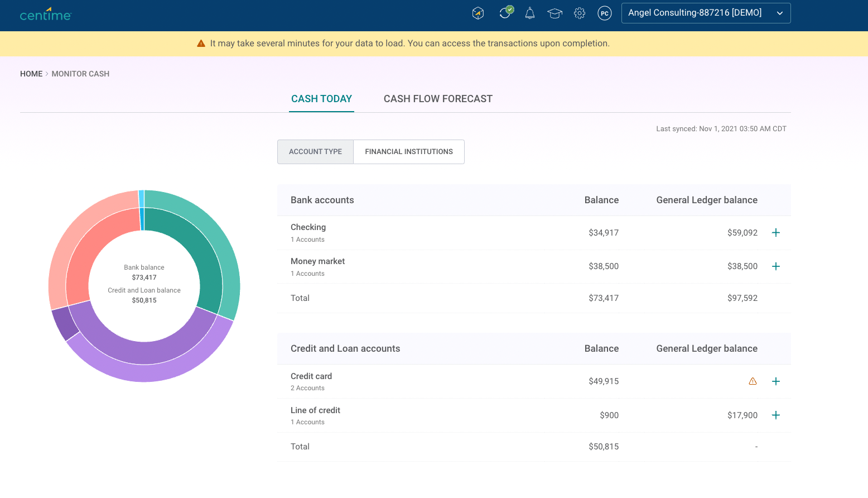Click the purple outer segment of donut chart
The height and width of the screenshot is (498, 868).
pos(145,373)
